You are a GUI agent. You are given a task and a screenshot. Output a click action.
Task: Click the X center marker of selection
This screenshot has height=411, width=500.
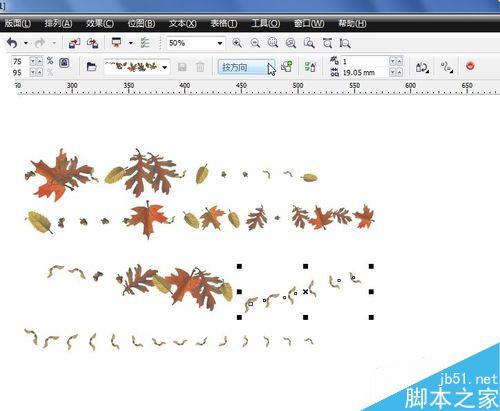tap(305, 292)
